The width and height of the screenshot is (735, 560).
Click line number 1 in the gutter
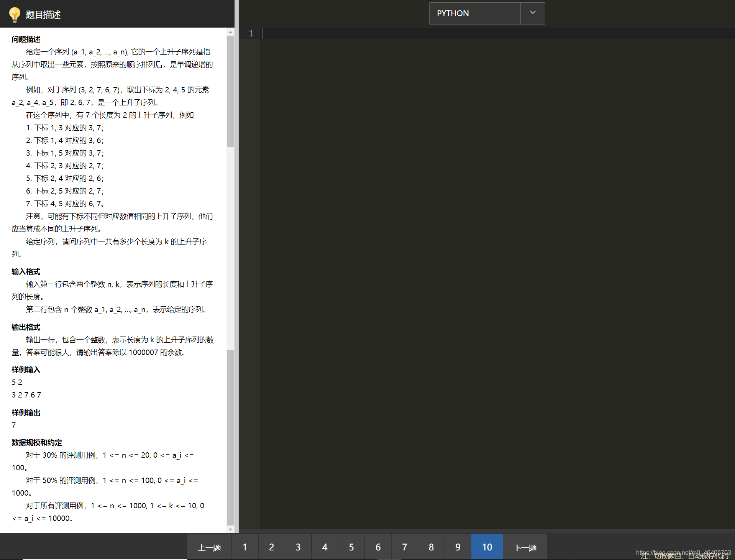(251, 33)
